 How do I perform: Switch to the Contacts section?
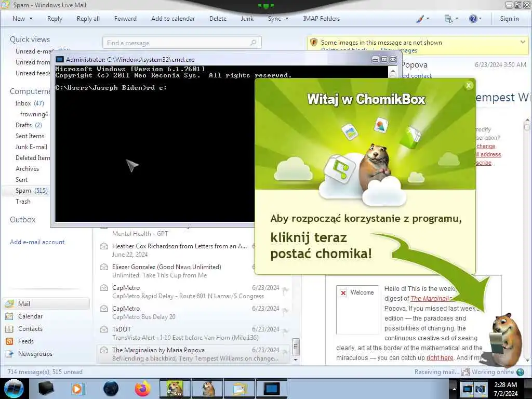point(30,329)
